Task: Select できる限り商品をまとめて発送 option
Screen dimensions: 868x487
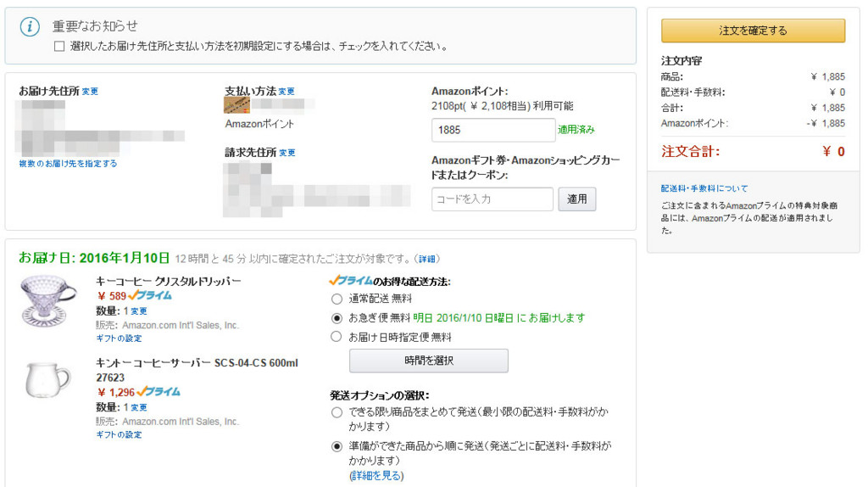Action: click(x=337, y=412)
